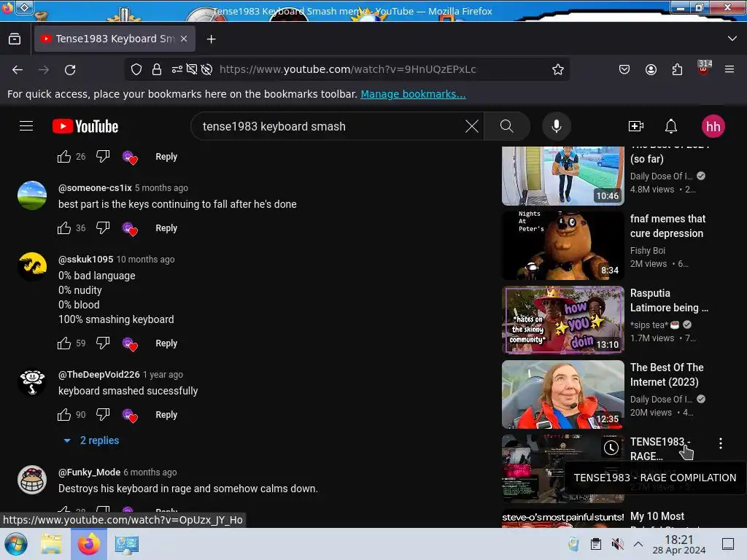Open the hh account avatar menu
Viewport: 747px width, 560px height.
point(713,126)
